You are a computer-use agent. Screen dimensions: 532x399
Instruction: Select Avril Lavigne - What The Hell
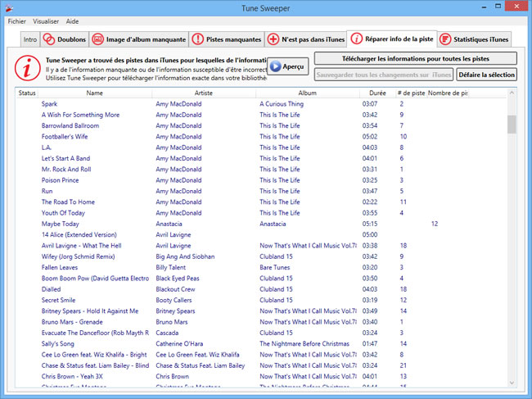(x=81, y=246)
